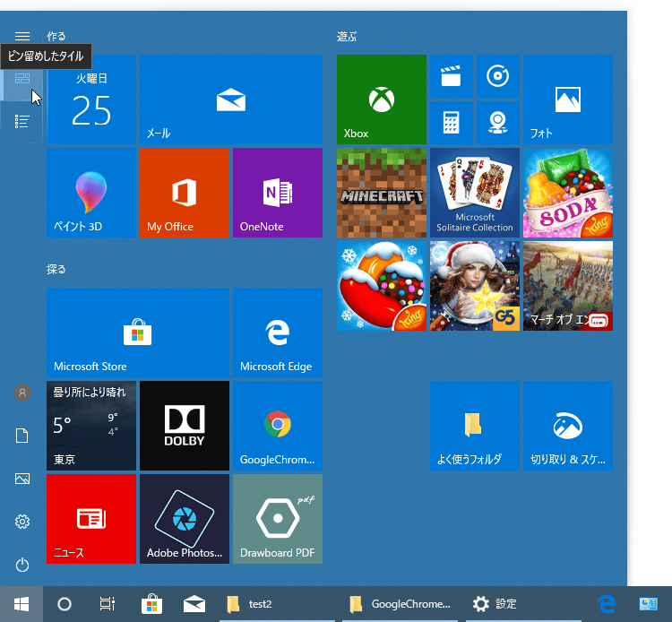The image size is (672, 622).
Task: Click the 探る group header
Action: point(56,269)
